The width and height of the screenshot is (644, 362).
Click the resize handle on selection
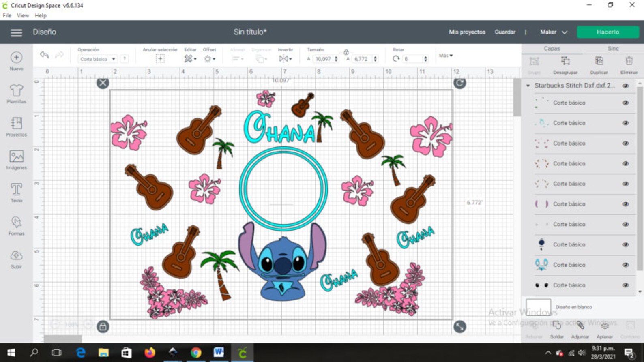459,327
